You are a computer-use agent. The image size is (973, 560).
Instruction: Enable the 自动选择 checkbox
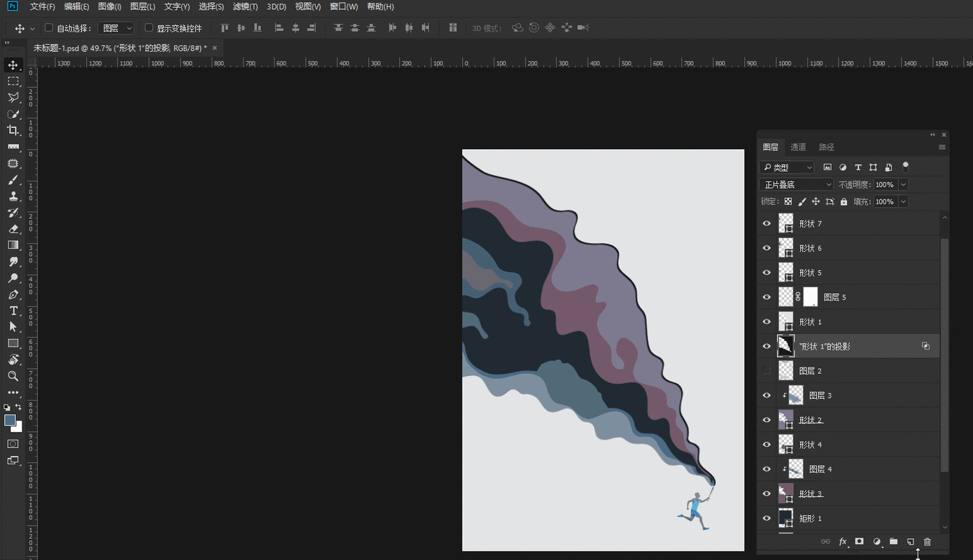[x=49, y=28]
